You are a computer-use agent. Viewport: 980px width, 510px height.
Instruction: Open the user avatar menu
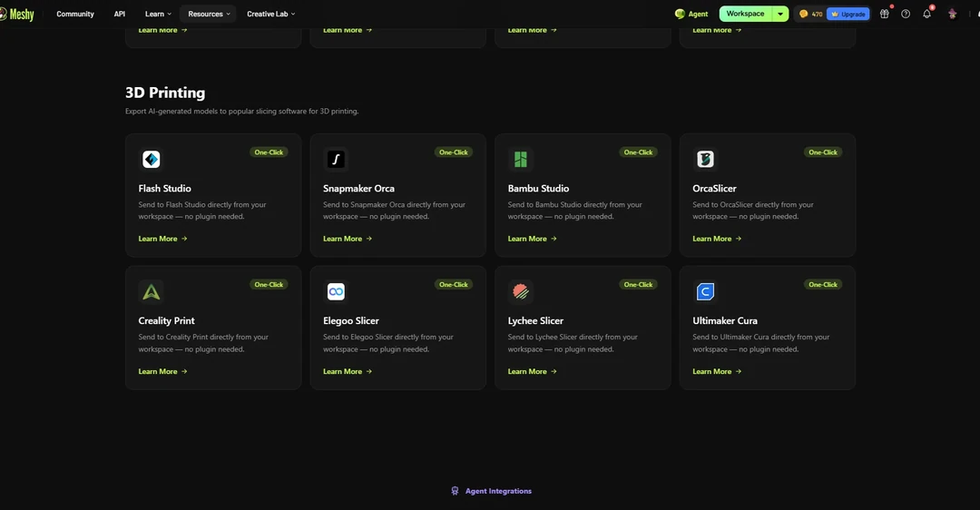(952, 14)
